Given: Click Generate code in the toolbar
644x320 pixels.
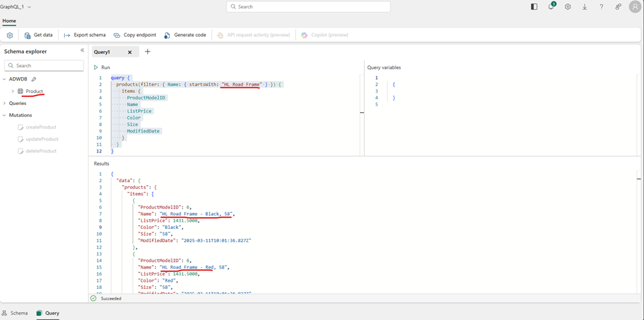Looking at the screenshot, I should click(x=185, y=35).
